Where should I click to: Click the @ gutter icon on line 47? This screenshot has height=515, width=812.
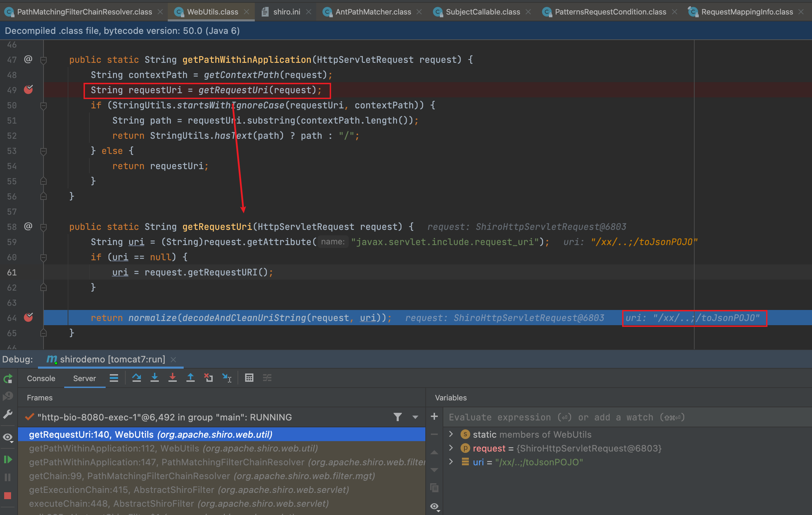pyautogui.click(x=28, y=59)
